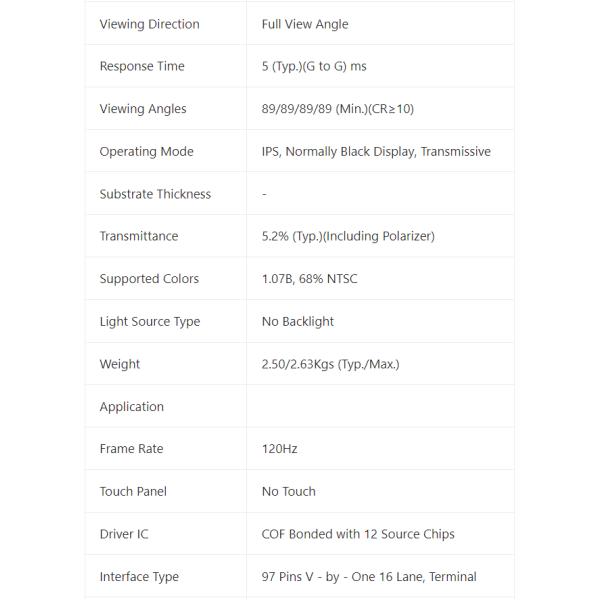Select the Full View Angle value
Screen dimensions: 600x600
click(305, 24)
